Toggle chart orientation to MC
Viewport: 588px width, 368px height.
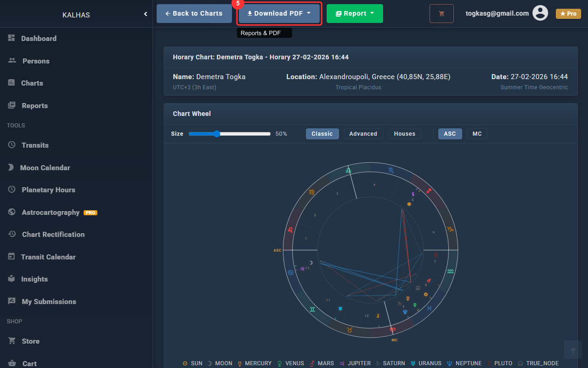pyautogui.click(x=477, y=134)
